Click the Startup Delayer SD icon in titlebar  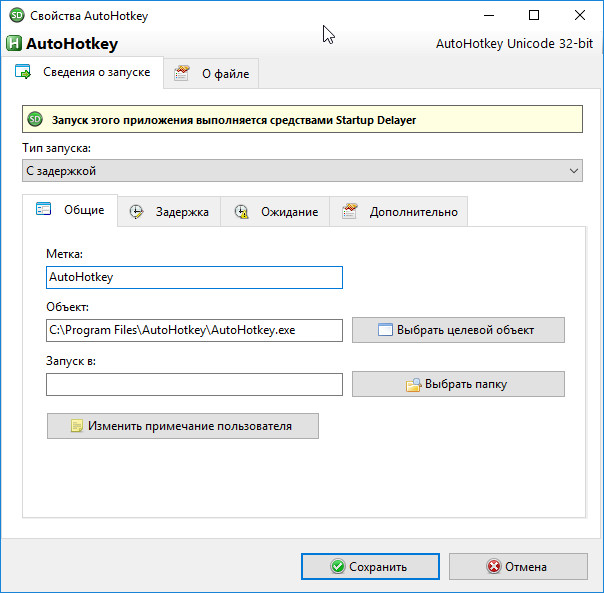point(17,15)
